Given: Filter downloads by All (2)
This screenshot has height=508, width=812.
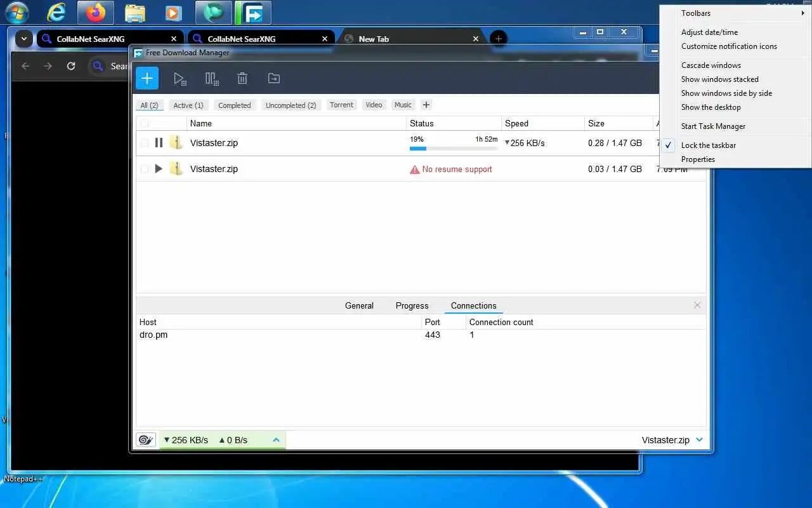Looking at the screenshot, I should point(149,105).
